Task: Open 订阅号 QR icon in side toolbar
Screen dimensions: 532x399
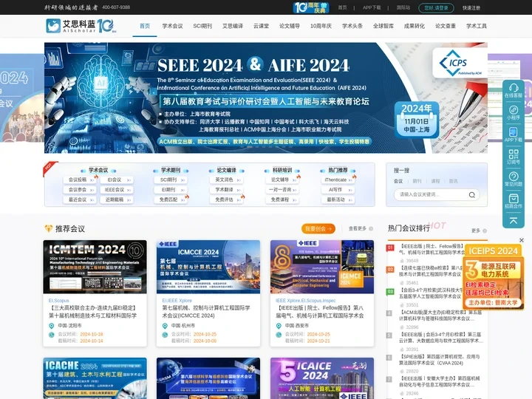Action: coord(514,157)
